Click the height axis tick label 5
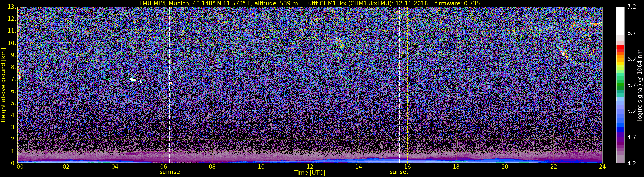This screenshot has width=644, height=177. tap(13, 103)
